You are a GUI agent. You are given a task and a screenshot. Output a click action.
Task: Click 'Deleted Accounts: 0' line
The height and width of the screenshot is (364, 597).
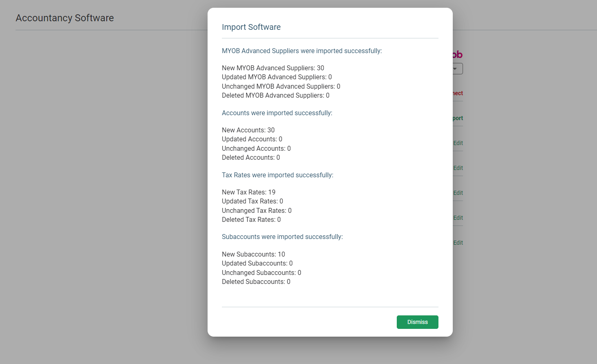pyautogui.click(x=251, y=157)
